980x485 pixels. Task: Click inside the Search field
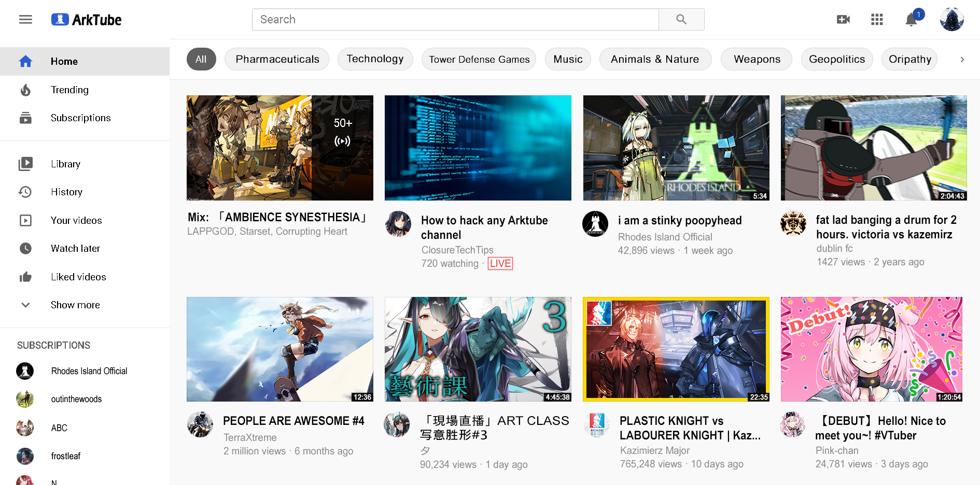pyautogui.click(x=455, y=19)
